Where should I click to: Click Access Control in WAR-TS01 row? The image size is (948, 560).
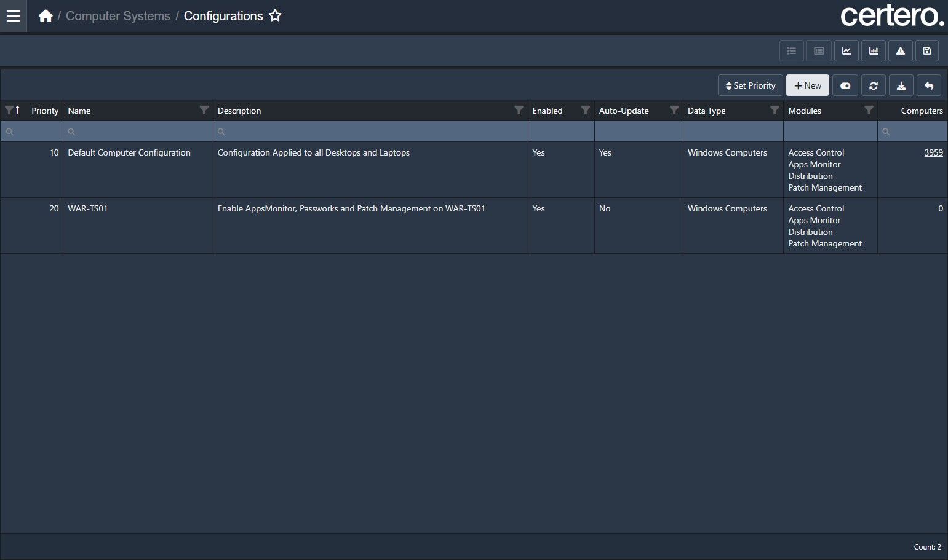coord(816,208)
